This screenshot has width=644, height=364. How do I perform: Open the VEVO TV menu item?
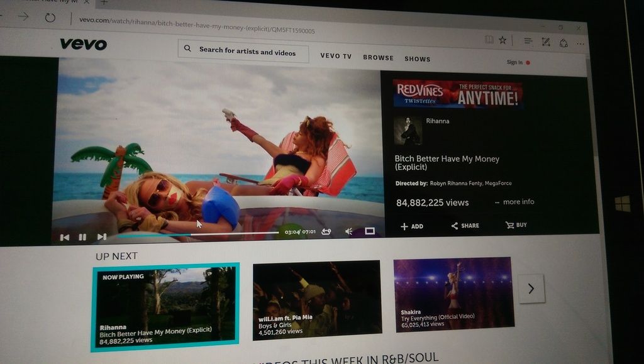[336, 56]
